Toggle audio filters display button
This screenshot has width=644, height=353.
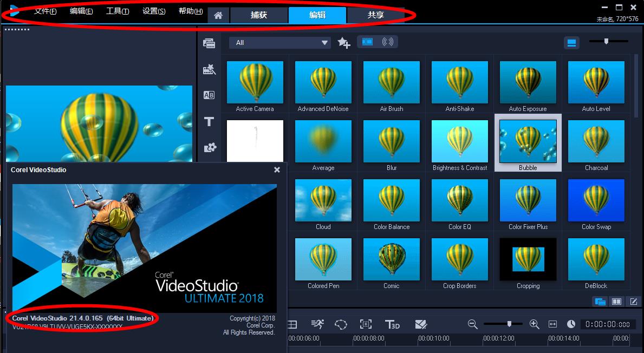388,42
